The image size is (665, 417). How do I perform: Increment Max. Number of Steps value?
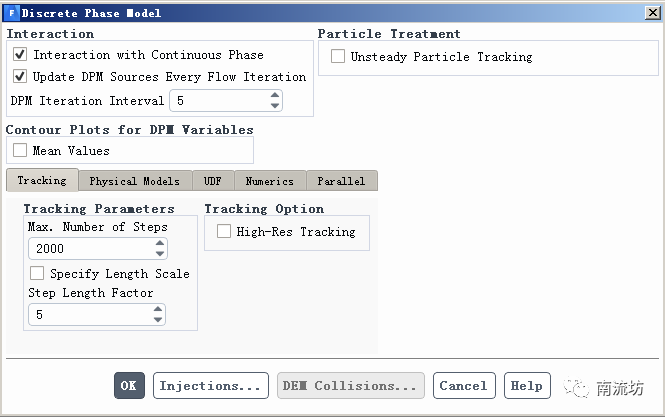(x=160, y=244)
